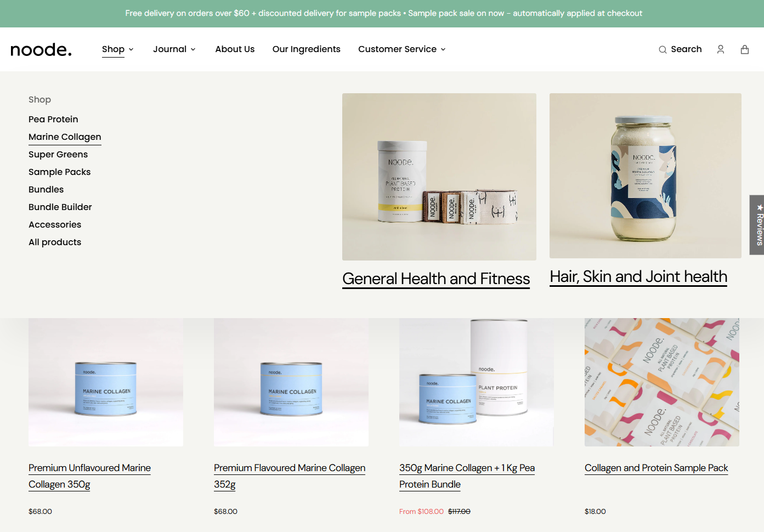Go to About Us page
The image size is (764, 532).
point(235,49)
